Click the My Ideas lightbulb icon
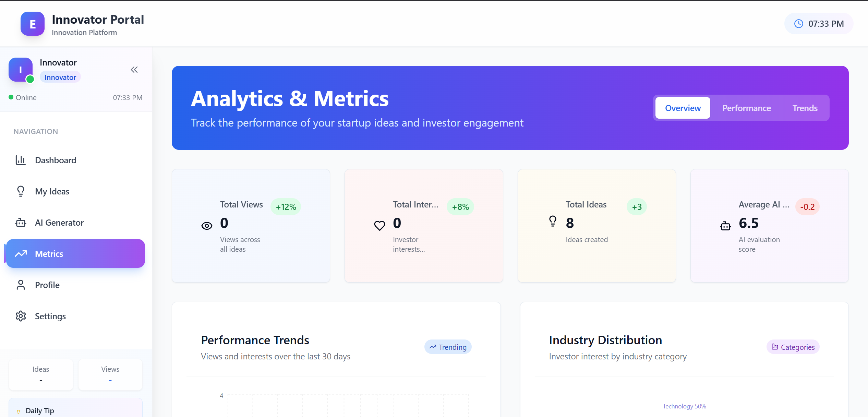Viewport: 868px width, 417px height. pos(21,191)
